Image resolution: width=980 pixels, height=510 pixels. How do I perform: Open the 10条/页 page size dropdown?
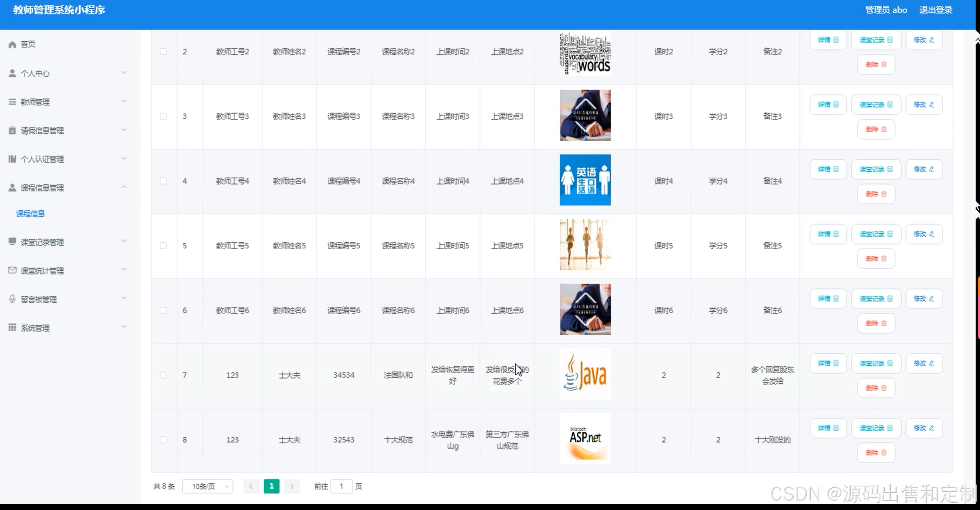[208, 486]
